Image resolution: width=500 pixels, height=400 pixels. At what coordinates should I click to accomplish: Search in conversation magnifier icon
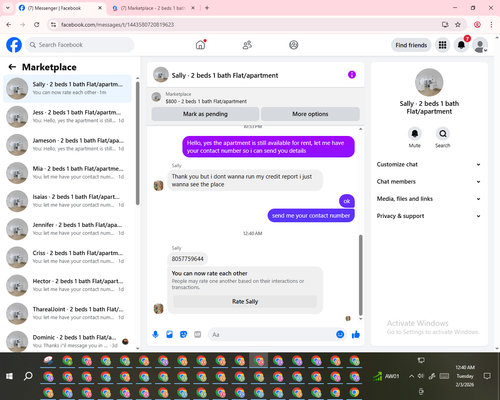pyautogui.click(x=443, y=134)
